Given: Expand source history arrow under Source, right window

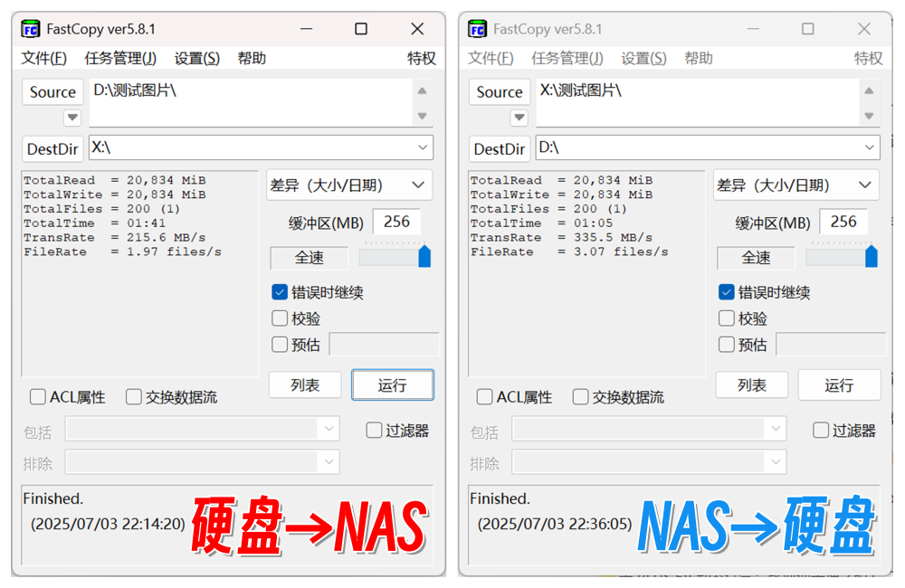Looking at the screenshot, I should (519, 118).
